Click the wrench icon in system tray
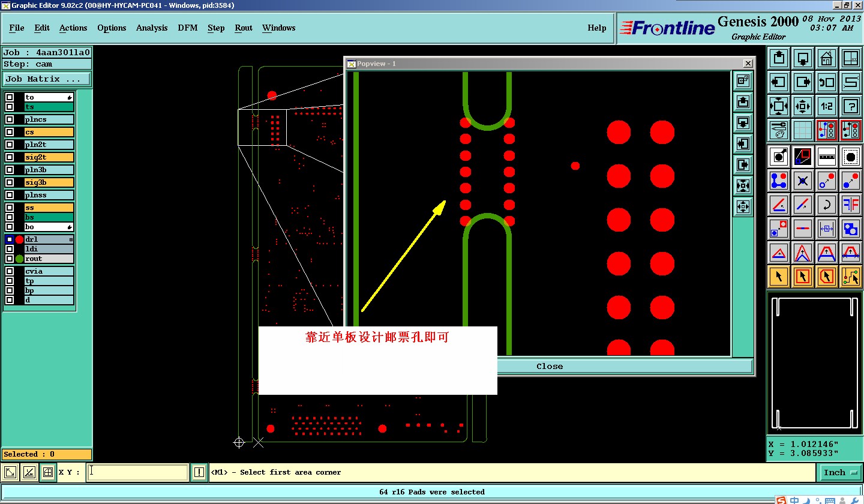Viewport: 864px width, 504px height. pyautogui.click(x=856, y=500)
